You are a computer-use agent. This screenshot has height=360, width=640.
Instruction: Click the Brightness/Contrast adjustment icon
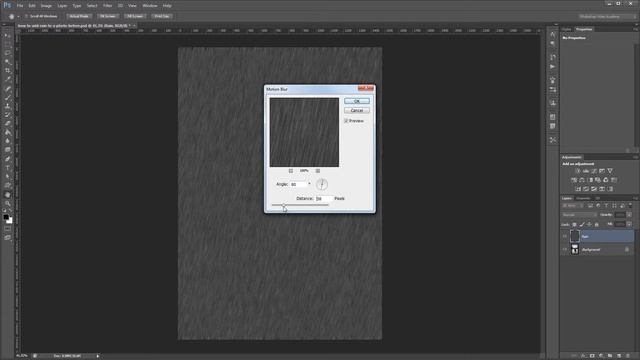point(578,171)
